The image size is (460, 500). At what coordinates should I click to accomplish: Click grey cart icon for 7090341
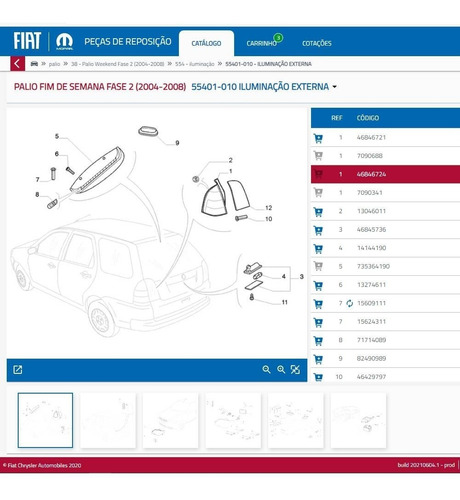(x=318, y=193)
